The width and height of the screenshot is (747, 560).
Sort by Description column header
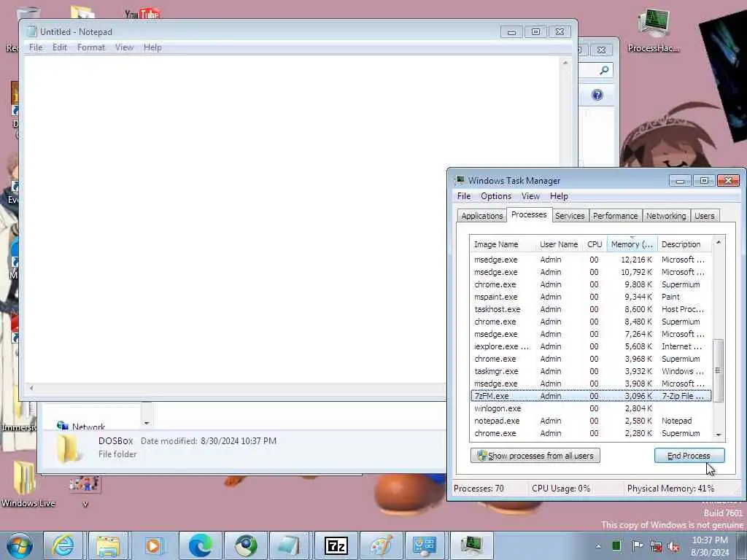pos(684,244)
